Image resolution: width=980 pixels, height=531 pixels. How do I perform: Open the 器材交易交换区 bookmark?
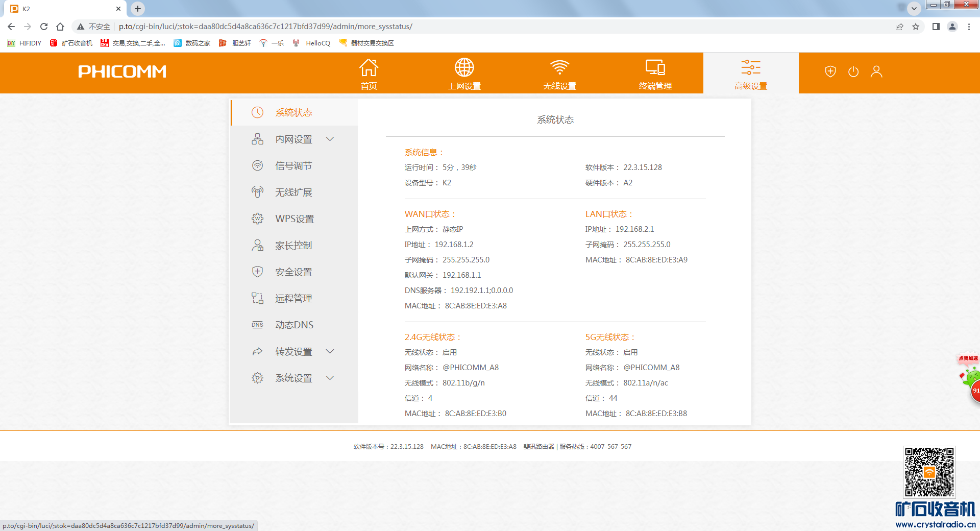coord(366,43)
